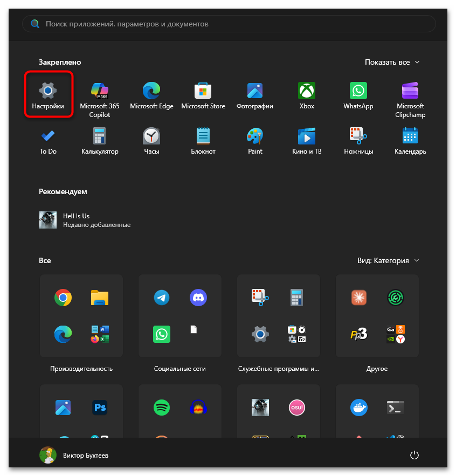Open Snipping Tool in Служебные программы group
The height and width of the screenshot is (476, 456).
260,298
